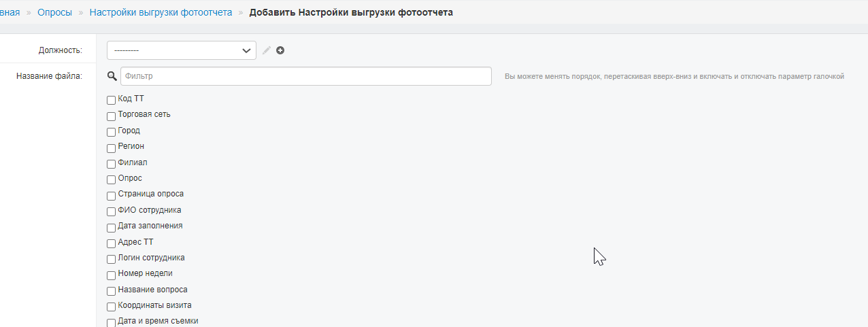This screenshot has width=868, height=327.
Task: Enable the Регион checkbox
Action: (x=112, y=148)
